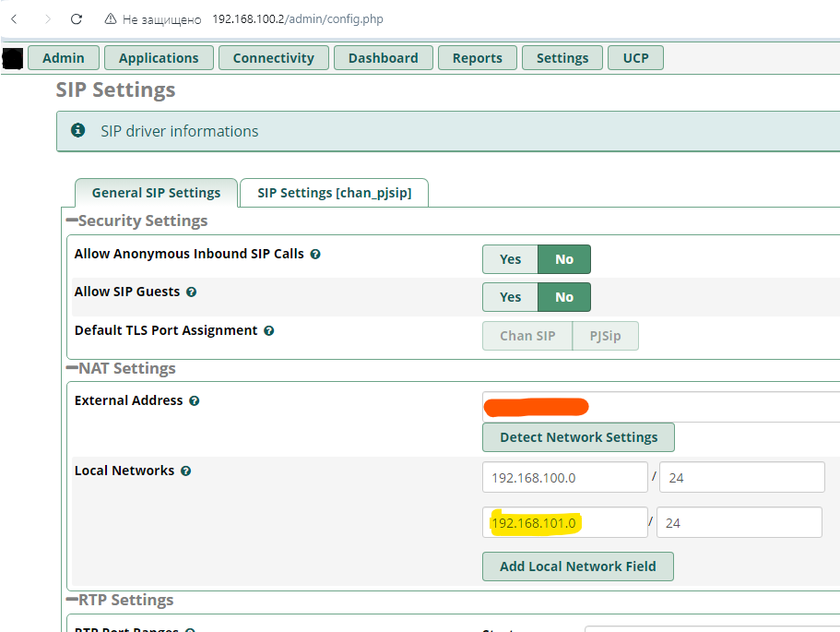Image resolution: width=840 pixels, height=632 pixels.
Task: Switch to SIP Settings [chan_pjsip] tab
Action: pos(334,193)
